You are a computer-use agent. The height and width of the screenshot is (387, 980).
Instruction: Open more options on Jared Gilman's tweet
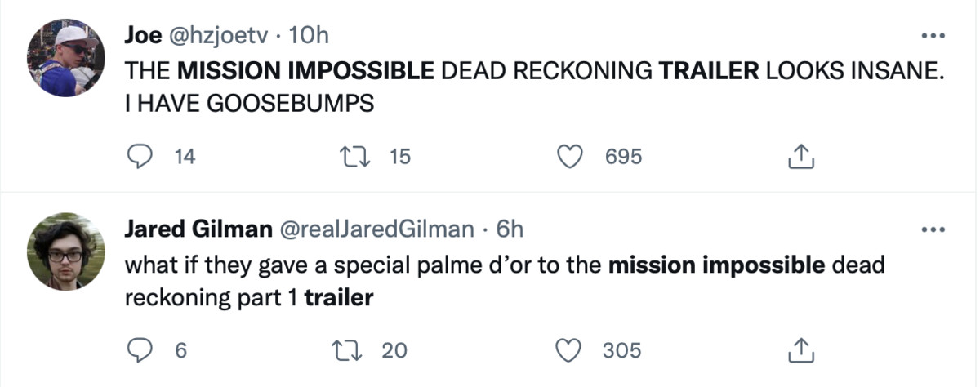(932, 230)
